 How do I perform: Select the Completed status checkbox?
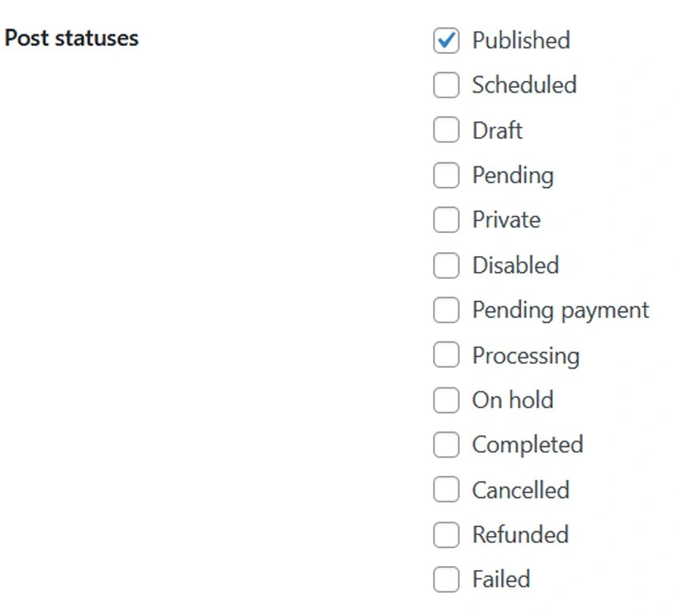pyautogui.click(x=446, y=445)
